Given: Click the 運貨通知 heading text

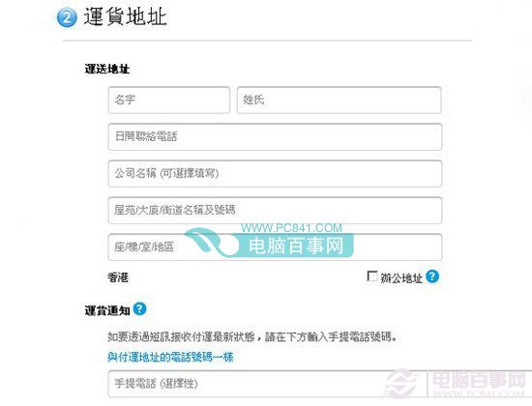Looking at the screenshot, I should tap(107, 310).
